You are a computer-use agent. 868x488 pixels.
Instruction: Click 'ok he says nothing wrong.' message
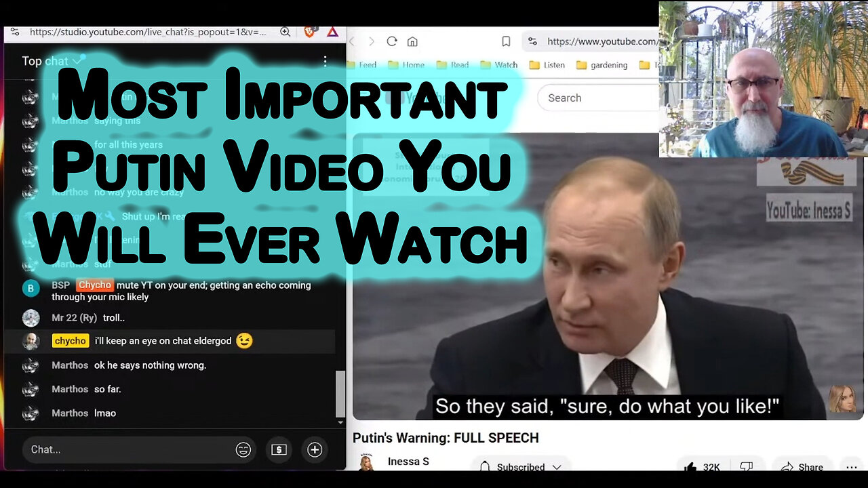point(150,365)
